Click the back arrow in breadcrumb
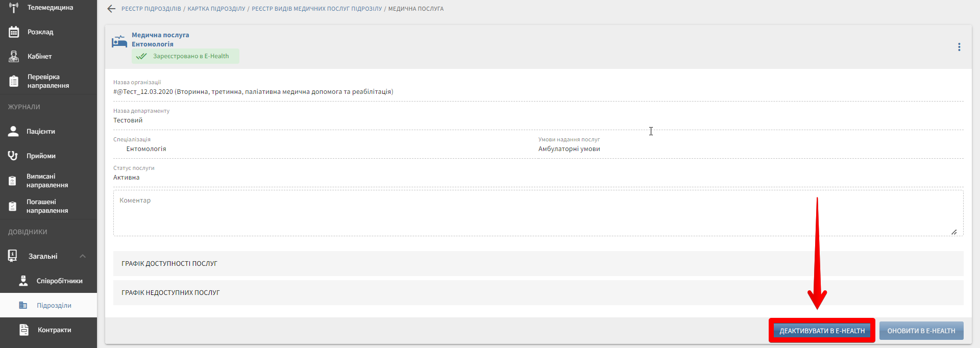This screenshot has width=980, height=348. (x=111, y=9)
